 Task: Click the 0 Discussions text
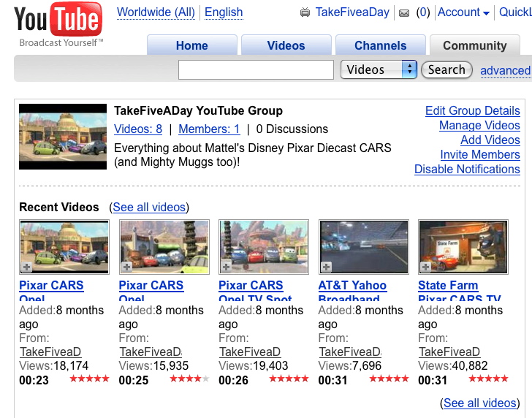pos(292,129)
